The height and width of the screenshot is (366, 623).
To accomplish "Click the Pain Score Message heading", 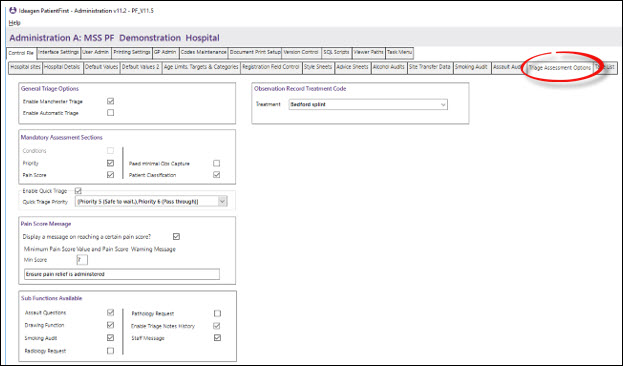I will 46,224.
